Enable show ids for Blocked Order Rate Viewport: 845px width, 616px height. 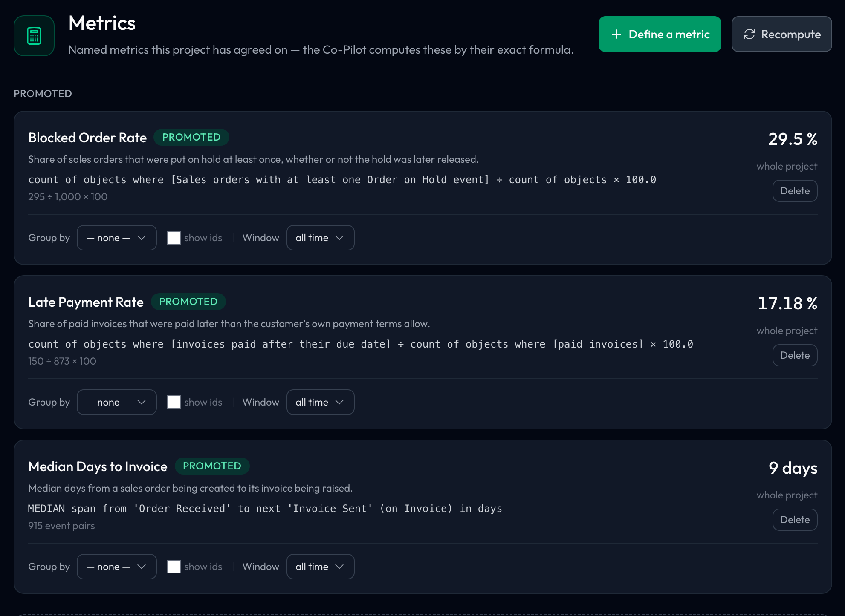(x=174, y=238)
